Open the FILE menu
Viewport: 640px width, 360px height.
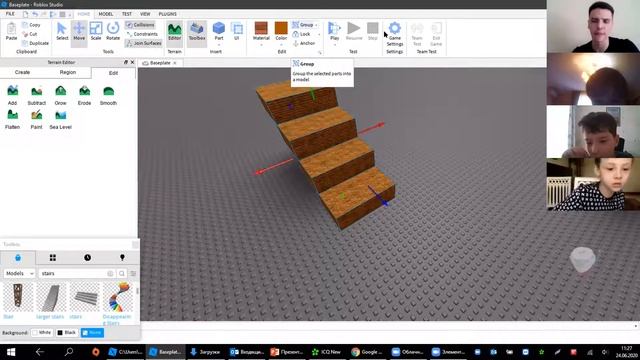point(10,14)
